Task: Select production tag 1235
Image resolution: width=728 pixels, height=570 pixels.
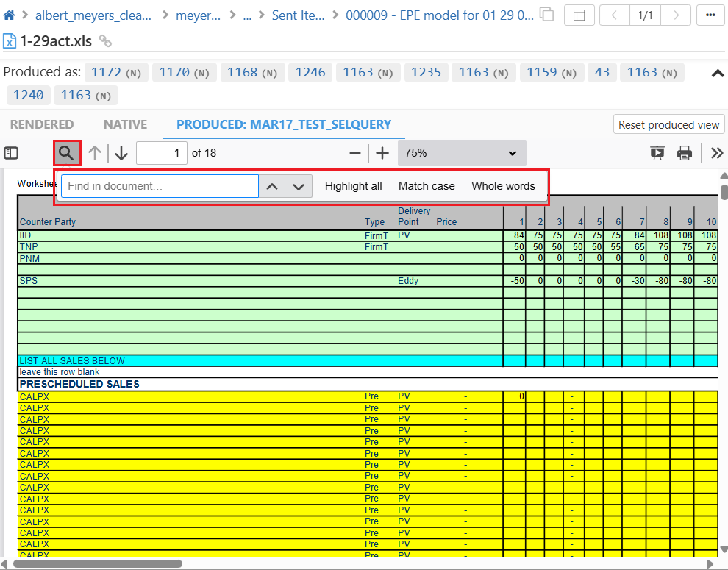Action: click(x=426, y=73)
